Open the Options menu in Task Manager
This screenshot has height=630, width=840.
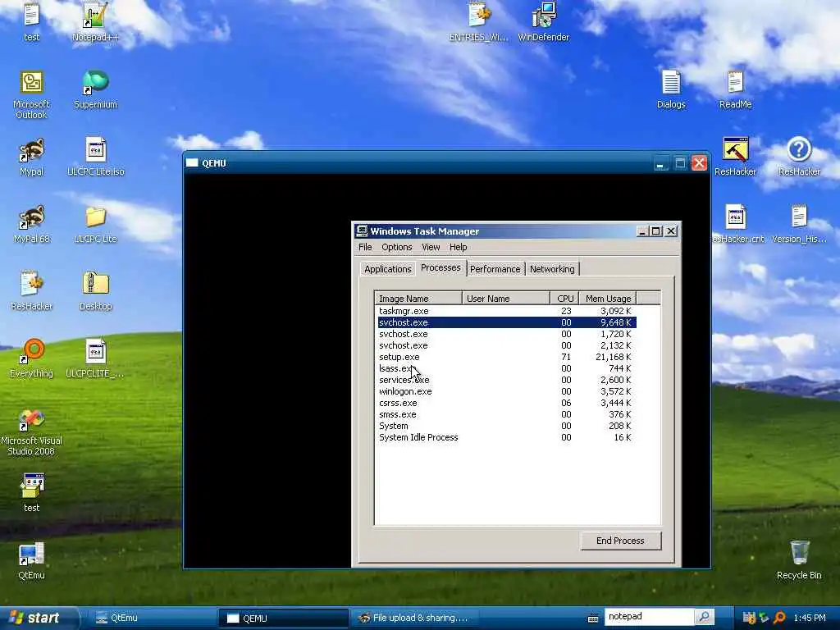click(396, 247)
